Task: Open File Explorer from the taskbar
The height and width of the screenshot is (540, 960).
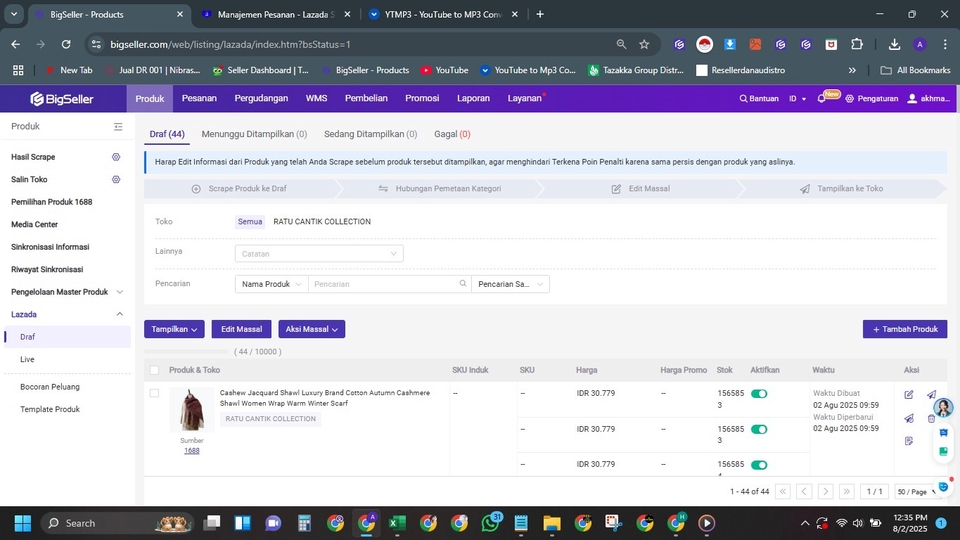Action: pos(552,523)
